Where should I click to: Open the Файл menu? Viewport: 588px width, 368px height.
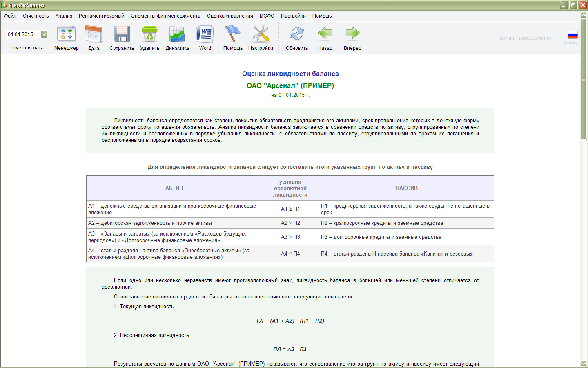(x=10, y=16)
